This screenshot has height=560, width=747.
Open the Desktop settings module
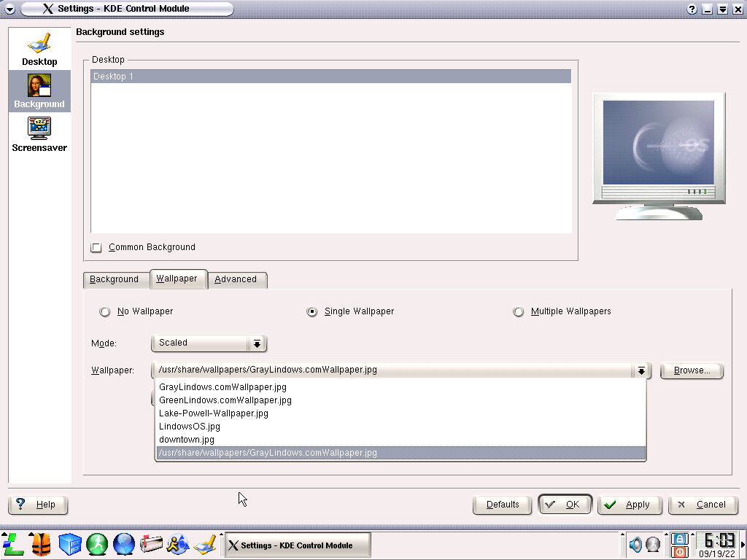pos(39,49)
